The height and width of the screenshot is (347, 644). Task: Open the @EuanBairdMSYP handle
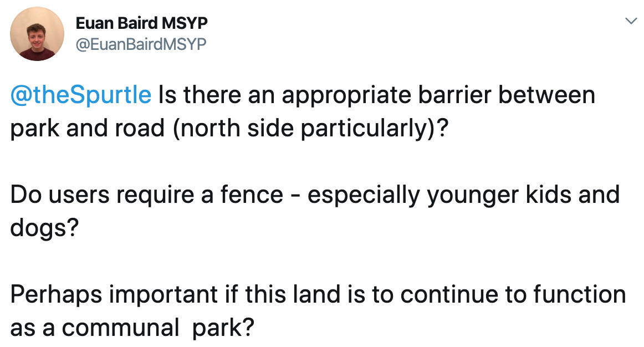141,44
